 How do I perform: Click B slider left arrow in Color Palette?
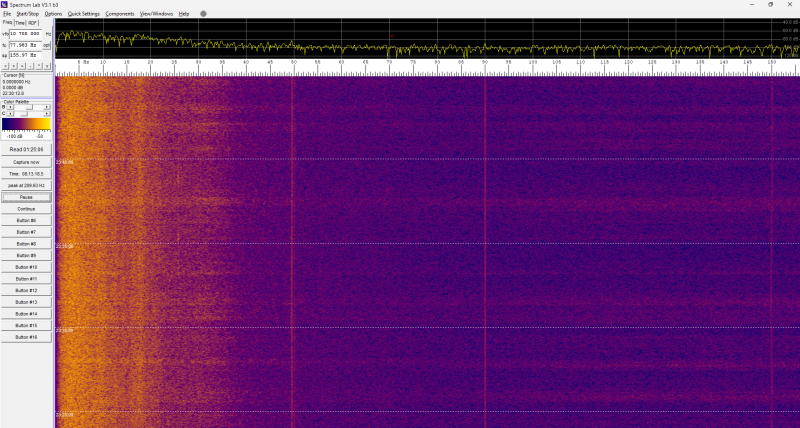(x=10, y=107)
